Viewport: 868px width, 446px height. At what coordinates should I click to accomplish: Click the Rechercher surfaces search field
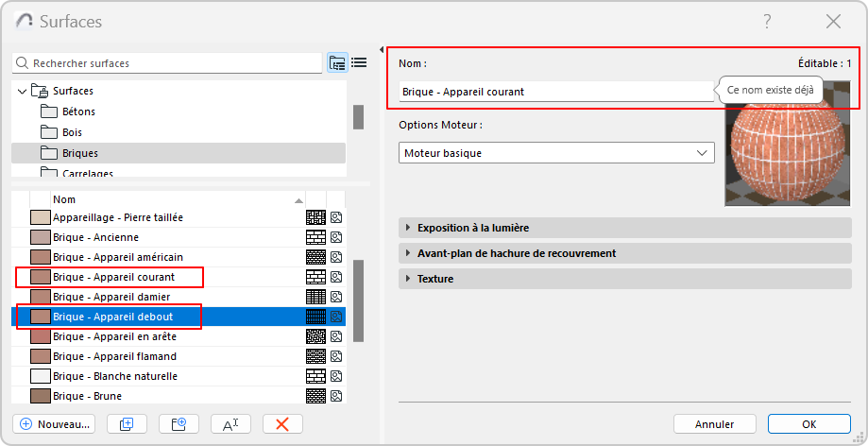click(x=170, y=63)
